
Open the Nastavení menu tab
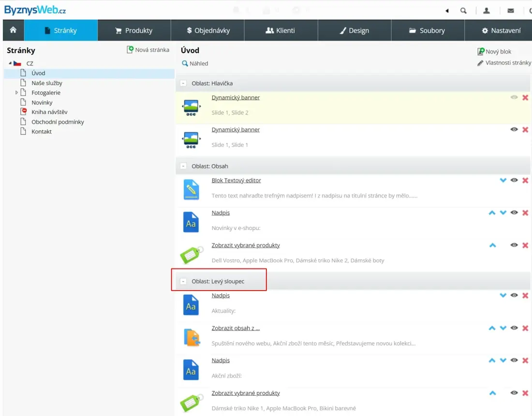click(x=501, y=30)
